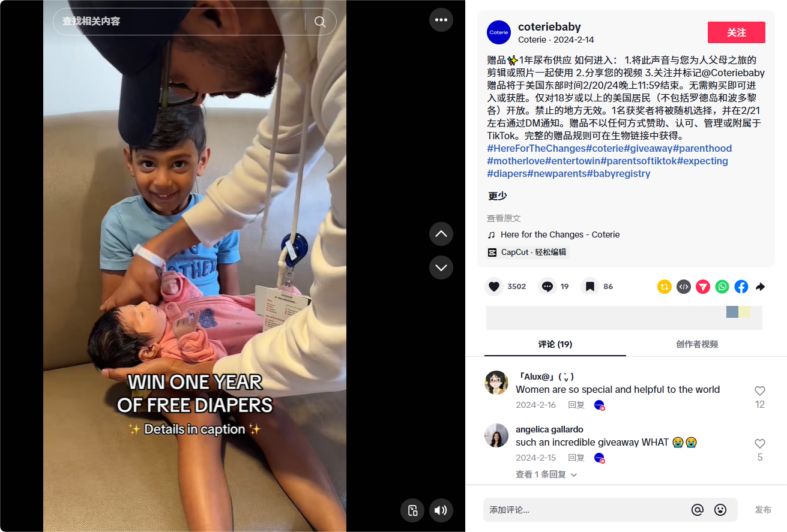Screen dimensions: 787x532
Task: Open comments via speech bubble icon
Action: coord(547,287)
